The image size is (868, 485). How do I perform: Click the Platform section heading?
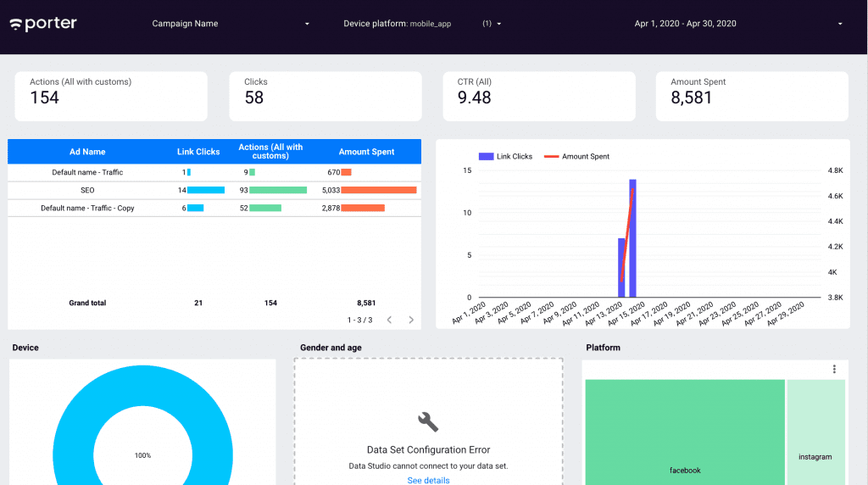(603, 348)
